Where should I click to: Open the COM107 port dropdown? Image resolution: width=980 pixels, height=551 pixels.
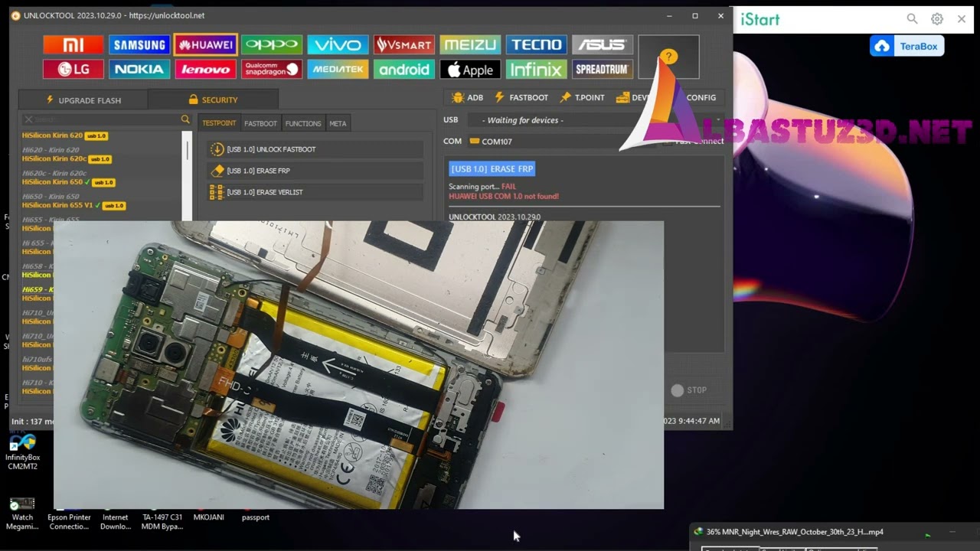[563, 142]
